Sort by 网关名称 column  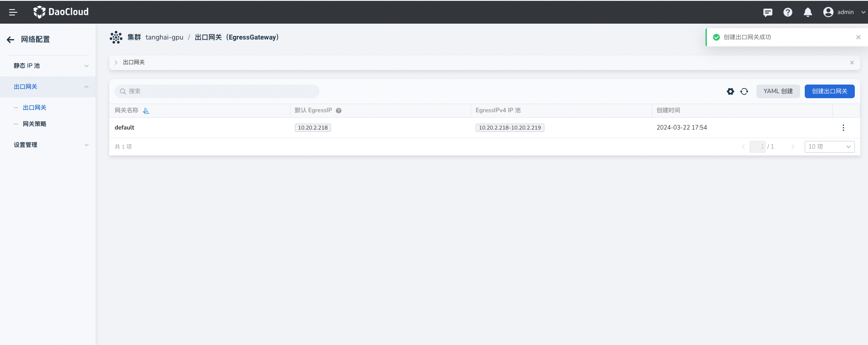tap(146, 111)
